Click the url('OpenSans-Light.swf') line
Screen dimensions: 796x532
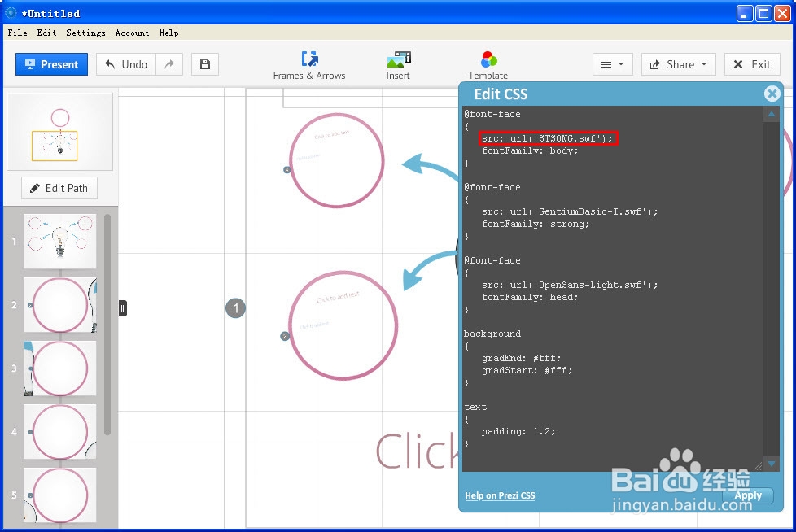(570, 285)
